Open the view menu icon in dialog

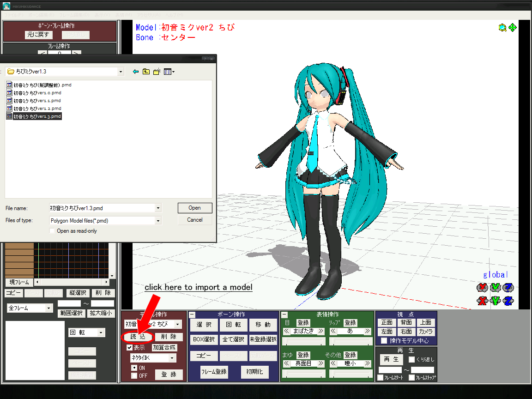[169, 72]
